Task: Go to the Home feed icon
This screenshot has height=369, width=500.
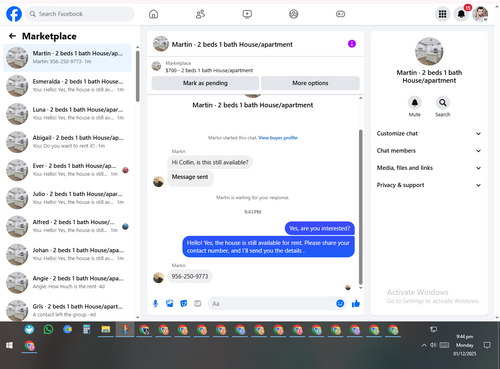Action: (153, 14)
